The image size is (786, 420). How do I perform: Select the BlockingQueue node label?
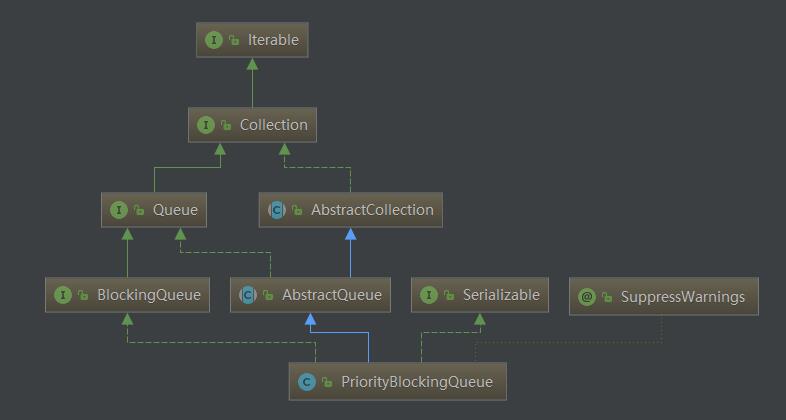click(x=149, y=295)
